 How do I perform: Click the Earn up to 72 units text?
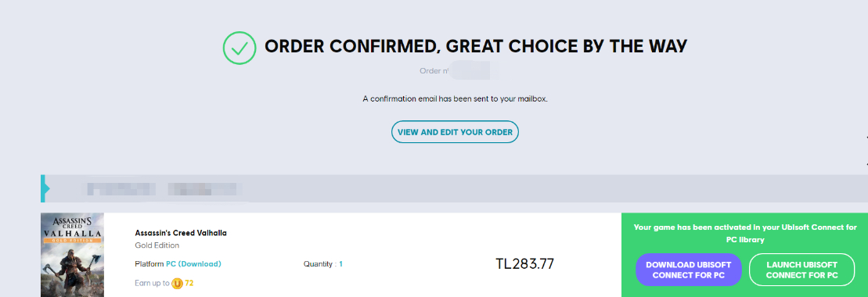click(164, 283)
